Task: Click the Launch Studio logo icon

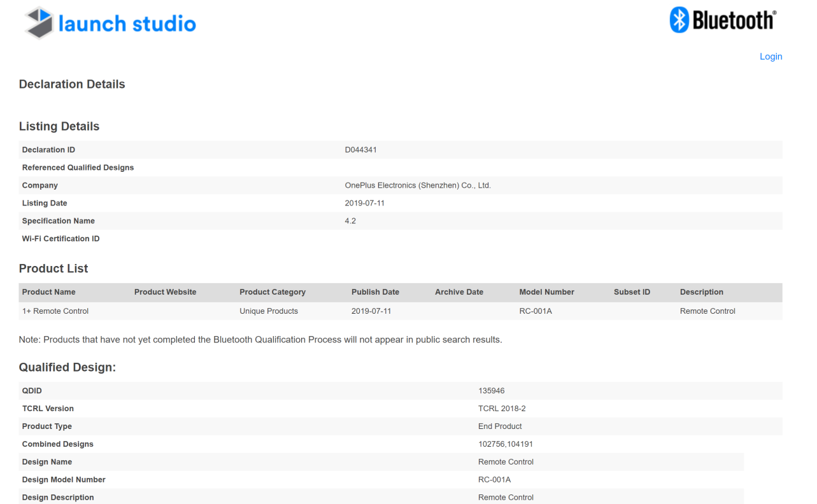Action: (x=39, y=24)
